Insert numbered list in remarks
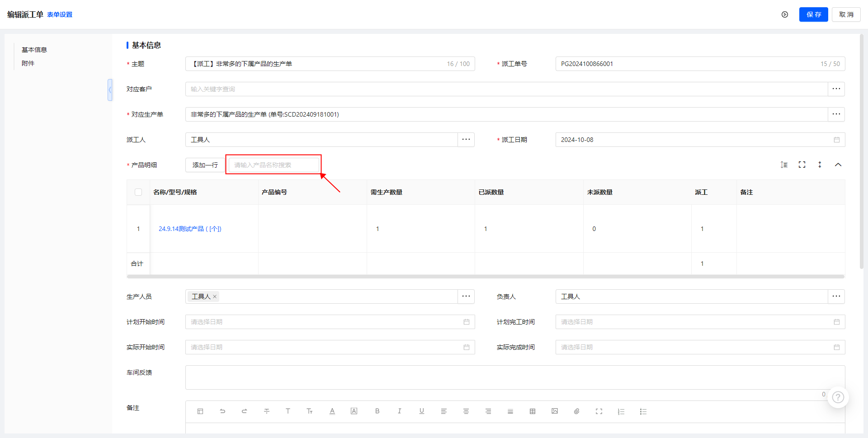Screen dimensions: 868x438 [x=621, y=411]
